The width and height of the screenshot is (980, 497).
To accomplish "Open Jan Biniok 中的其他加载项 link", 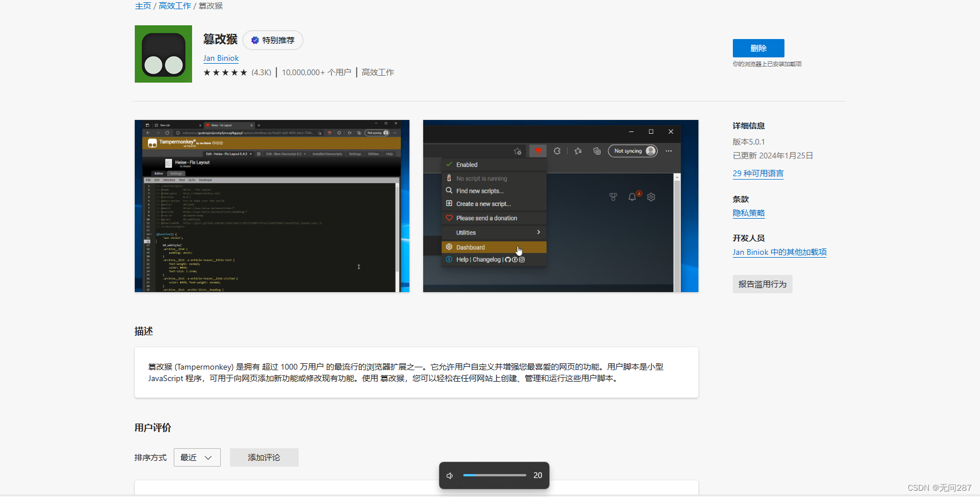I will click(779, 252).
